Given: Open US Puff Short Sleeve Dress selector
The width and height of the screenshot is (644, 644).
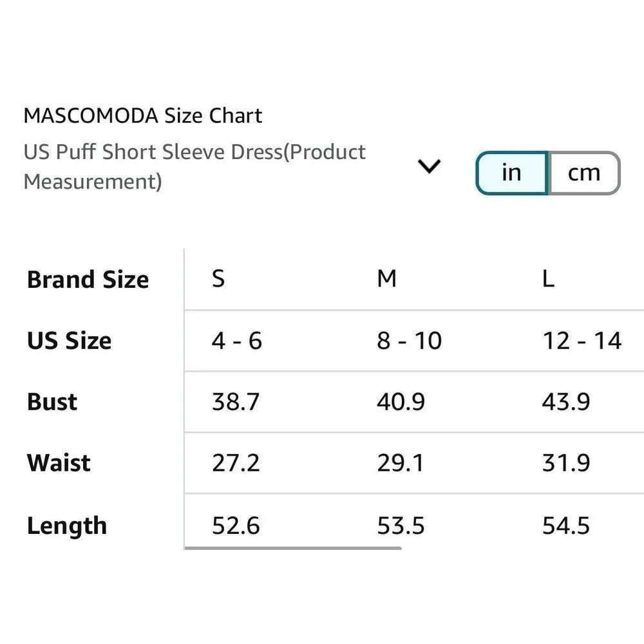Looking at the screenshot, I should 194,167.
